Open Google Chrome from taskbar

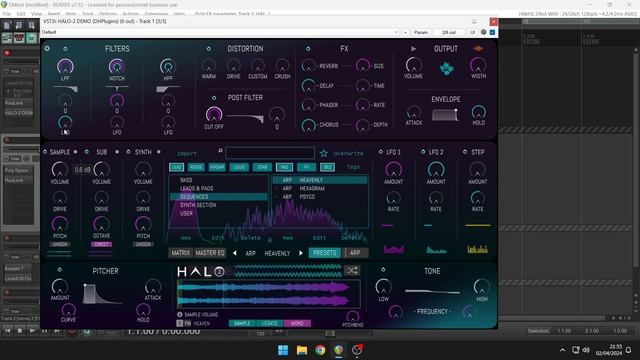coord(320,350)
